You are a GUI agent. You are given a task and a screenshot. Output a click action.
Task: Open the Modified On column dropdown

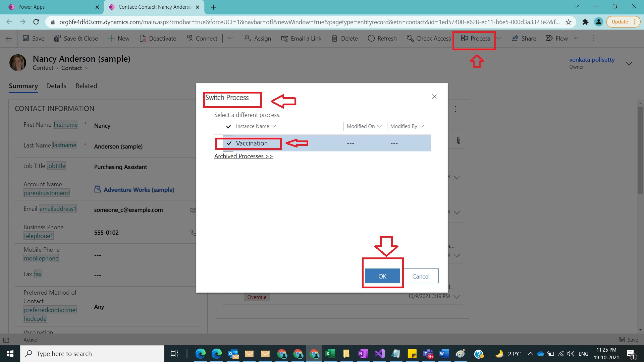379,126
